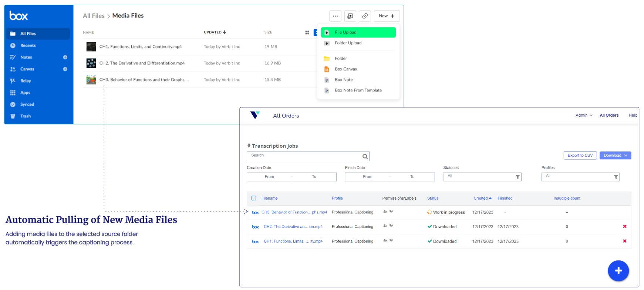Image resolution: width=644 pixels, height=290 pixels.
Task: Open Synced in the Box sidebar
Action: pyautogui.click(x=27, y=104)
